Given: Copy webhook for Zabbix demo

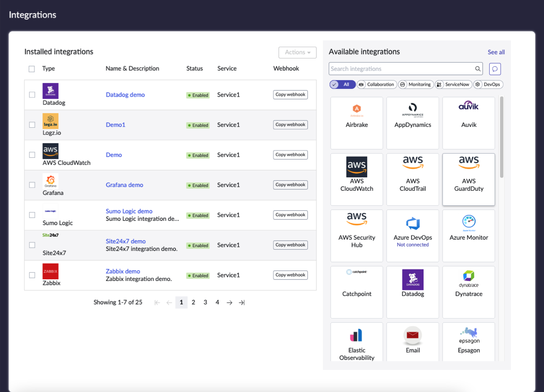Looking at the screenshot, I should (290, 275).
